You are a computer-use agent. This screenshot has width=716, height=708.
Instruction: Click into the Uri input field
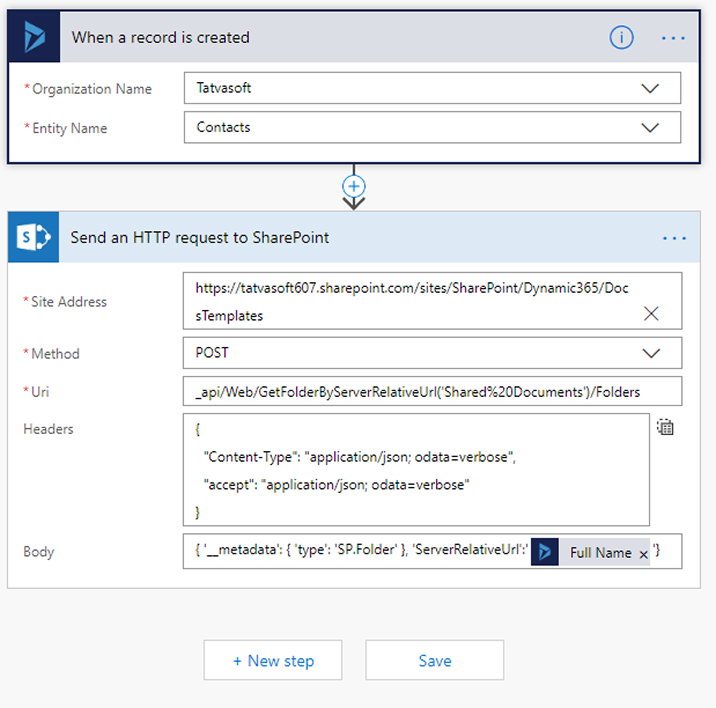[x=432, y=391]
